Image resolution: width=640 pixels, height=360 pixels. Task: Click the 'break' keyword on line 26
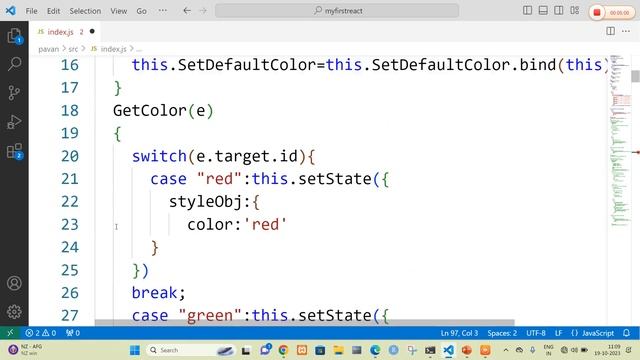[154, 293]
